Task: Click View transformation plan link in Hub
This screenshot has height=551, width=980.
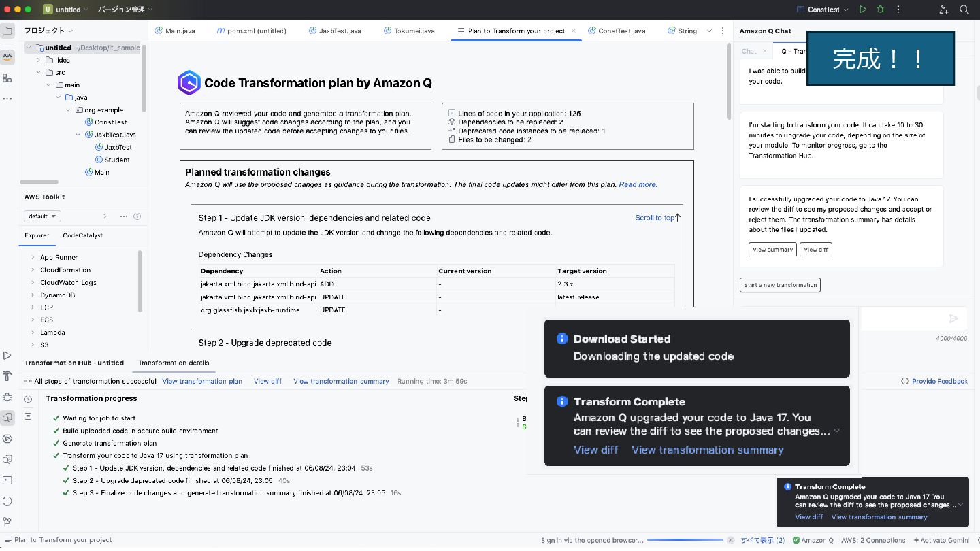Action: (x=201, y=382)
